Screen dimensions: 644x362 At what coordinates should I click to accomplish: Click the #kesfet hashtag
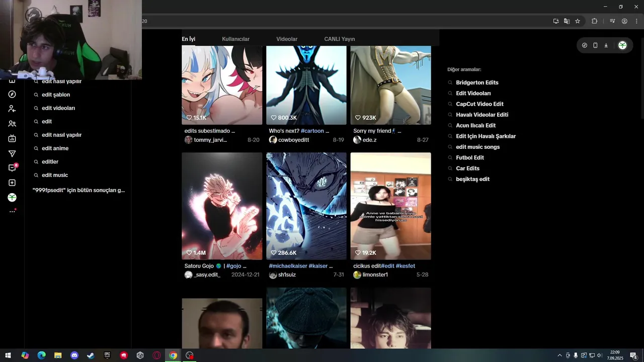(x=406, y=266)
